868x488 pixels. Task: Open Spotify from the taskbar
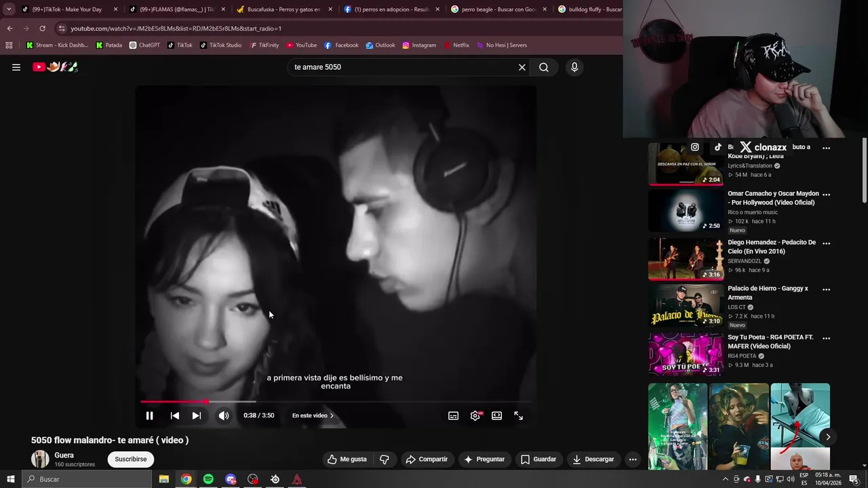(208, 479)
